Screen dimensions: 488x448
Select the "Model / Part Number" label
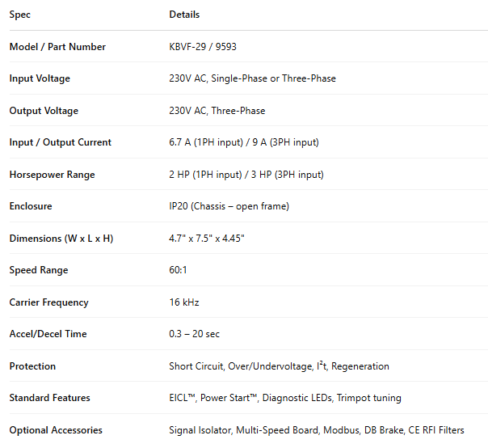point(57,47)
